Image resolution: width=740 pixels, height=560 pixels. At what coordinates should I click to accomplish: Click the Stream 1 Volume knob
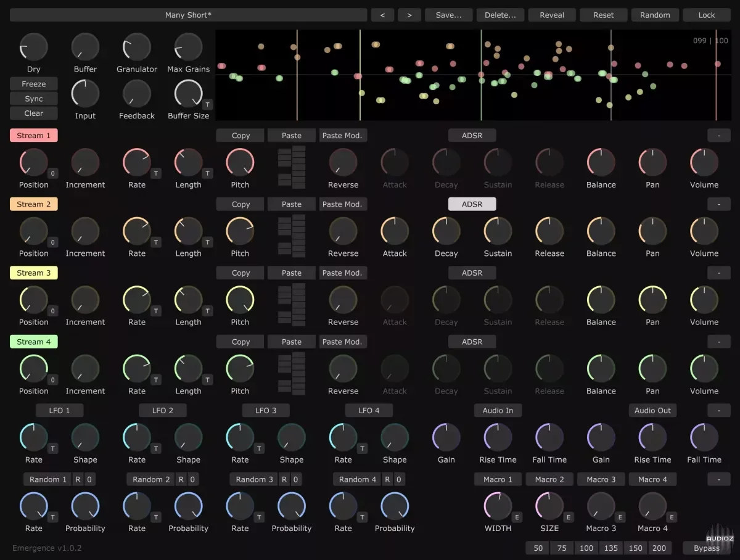click(704, 162)
